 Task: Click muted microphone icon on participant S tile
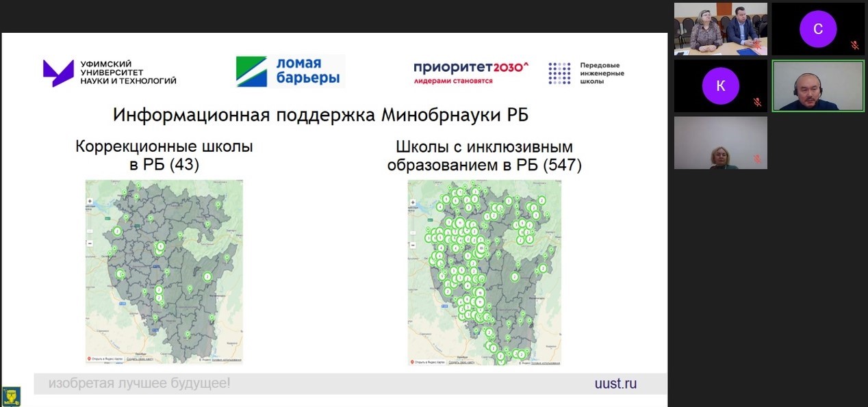click(x=854, y=45)
